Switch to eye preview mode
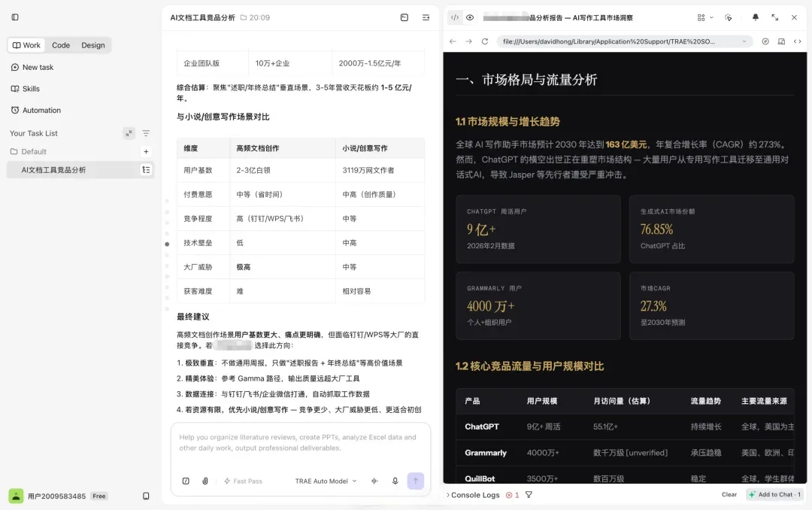 tap(470, 17)
